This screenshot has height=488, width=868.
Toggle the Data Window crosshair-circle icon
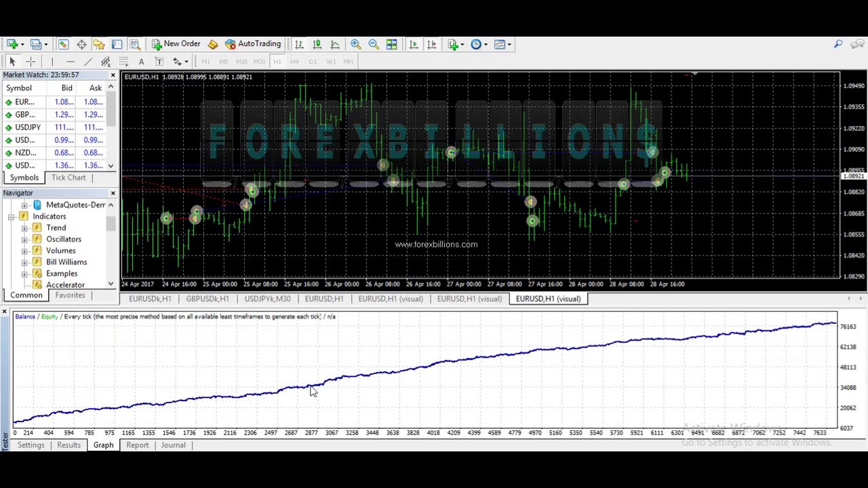coord(81,44)
